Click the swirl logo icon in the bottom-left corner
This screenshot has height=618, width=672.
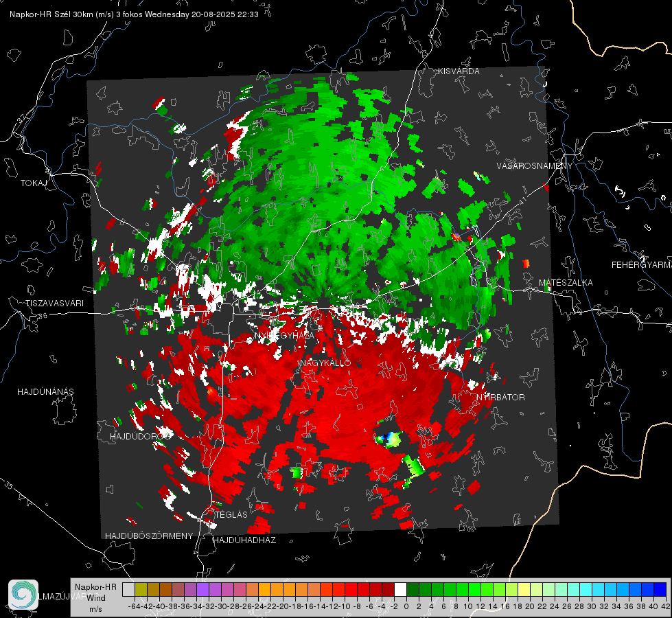tap(23, 595)
